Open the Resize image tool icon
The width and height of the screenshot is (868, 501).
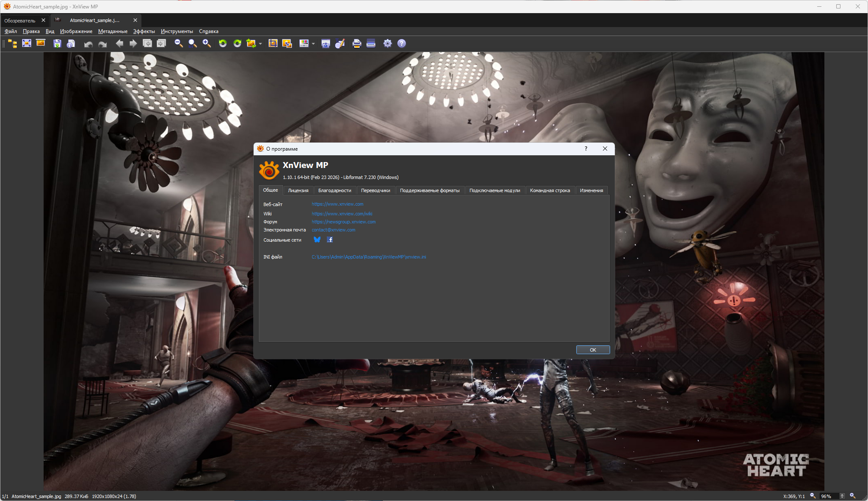tap(287, 44)
